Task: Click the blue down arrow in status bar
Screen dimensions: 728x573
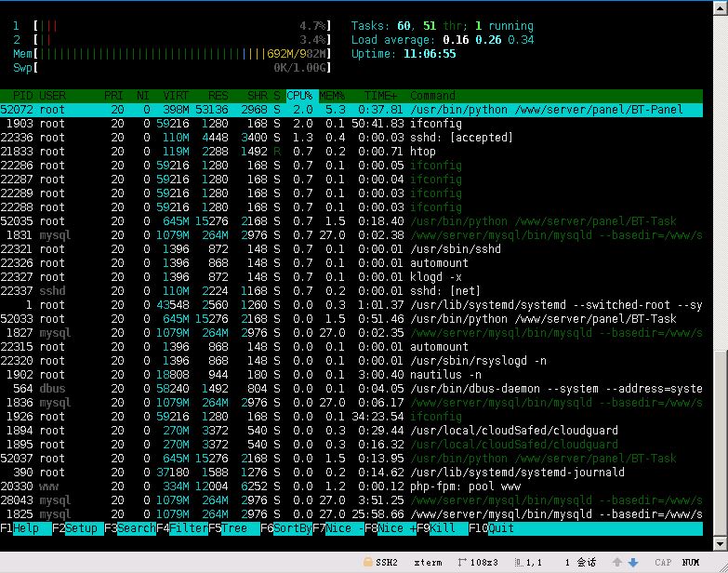Action: tap(633, 562)
